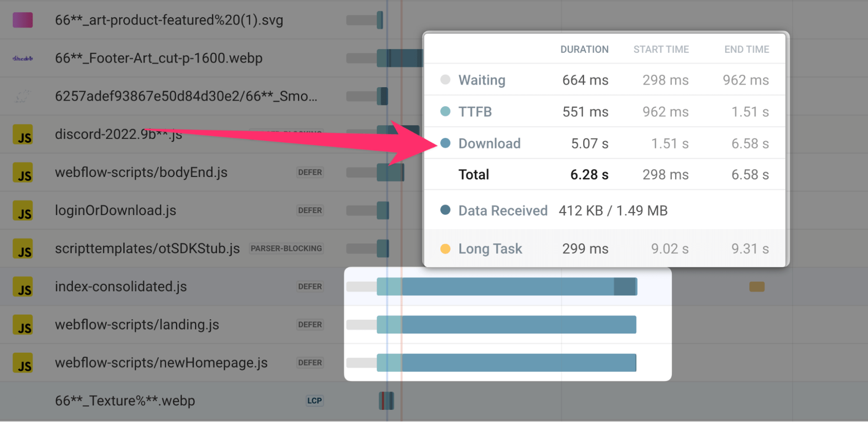Open the 66**_Texture%**.webp file link

click(x=125, y=401)
